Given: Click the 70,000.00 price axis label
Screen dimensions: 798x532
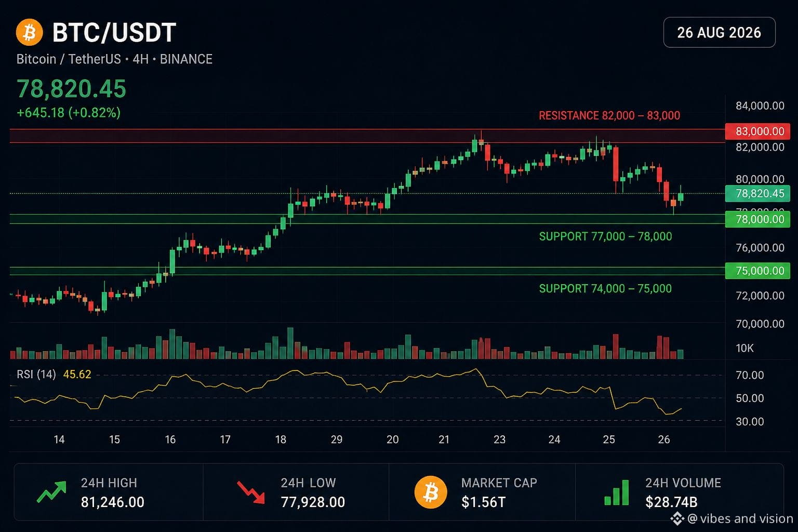Looking at the screenshot, I should (x=760, y=324).
